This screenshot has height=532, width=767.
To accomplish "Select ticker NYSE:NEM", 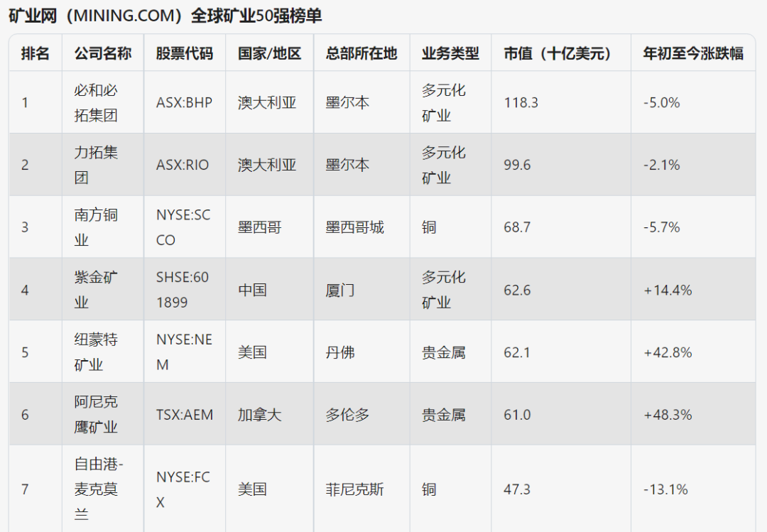I will click(x=185, y=352).
